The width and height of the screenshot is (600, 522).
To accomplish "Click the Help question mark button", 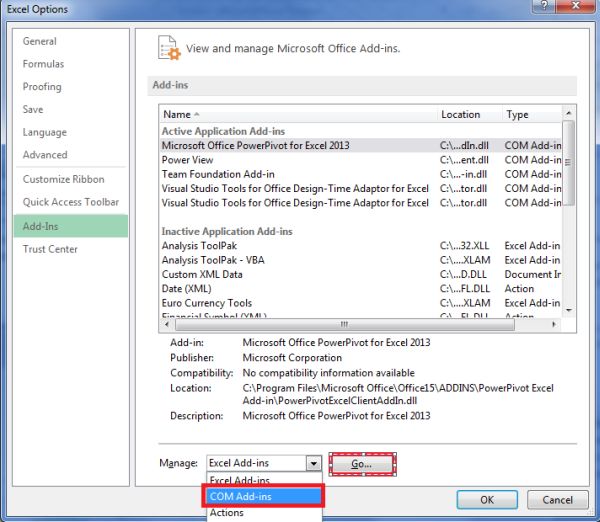I will click(x=544, y=5).
